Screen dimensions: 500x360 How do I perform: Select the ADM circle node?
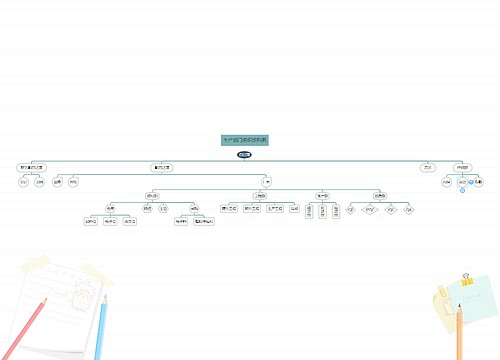[x=447, y=182]
